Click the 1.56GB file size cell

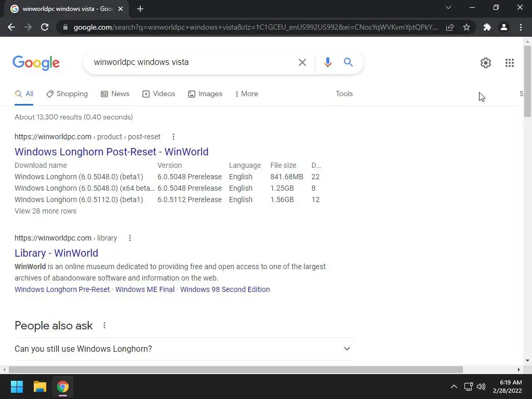tap(282, 199)
